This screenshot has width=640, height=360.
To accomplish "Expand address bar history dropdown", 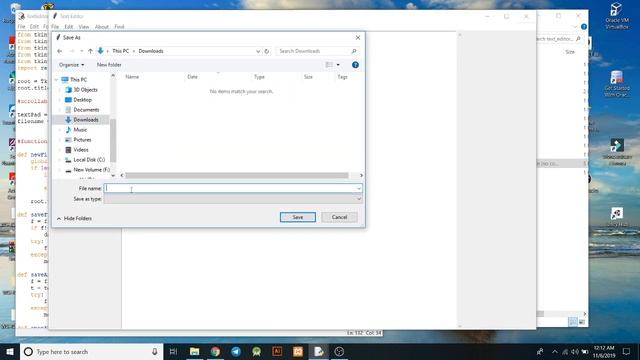I will tap(258, 51).
